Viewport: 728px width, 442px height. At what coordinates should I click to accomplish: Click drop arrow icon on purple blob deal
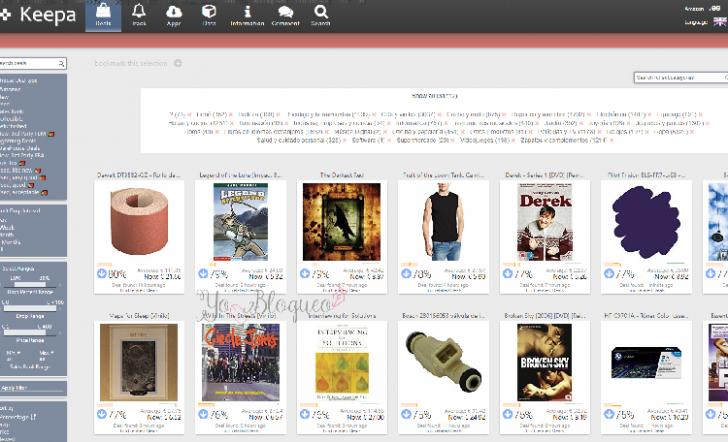pyautogui.click(x=609, y=273)
